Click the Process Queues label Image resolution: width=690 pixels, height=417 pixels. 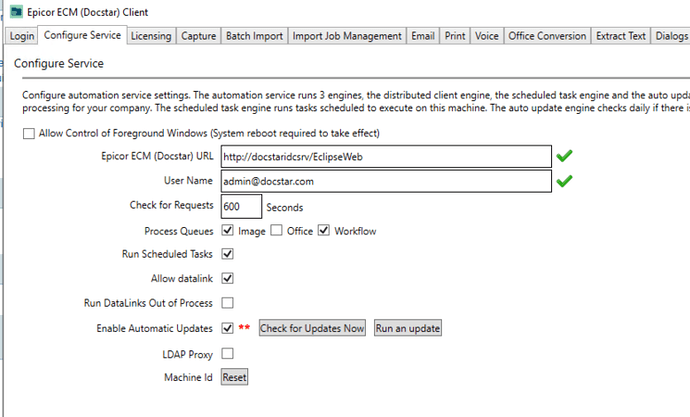tap(179, 231)
